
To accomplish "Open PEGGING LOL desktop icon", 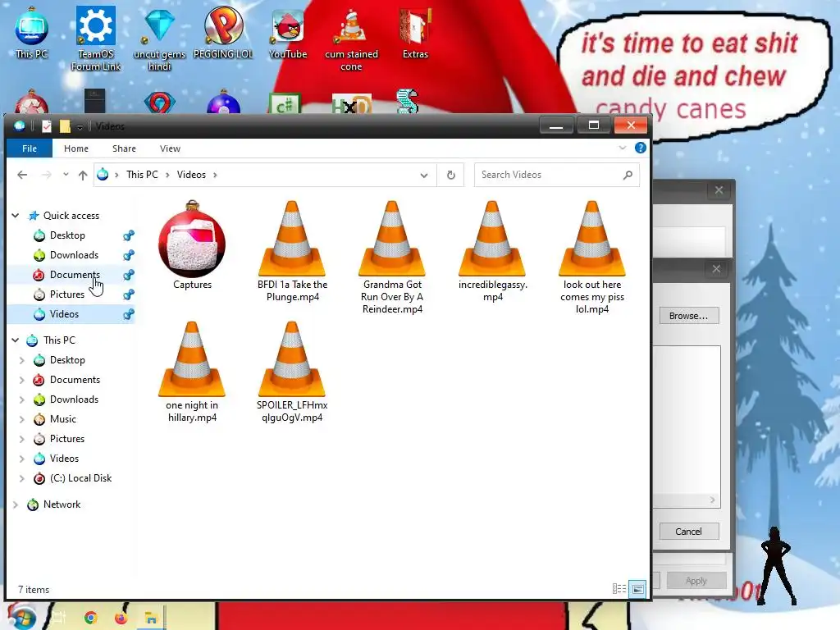I will (223, 33).
